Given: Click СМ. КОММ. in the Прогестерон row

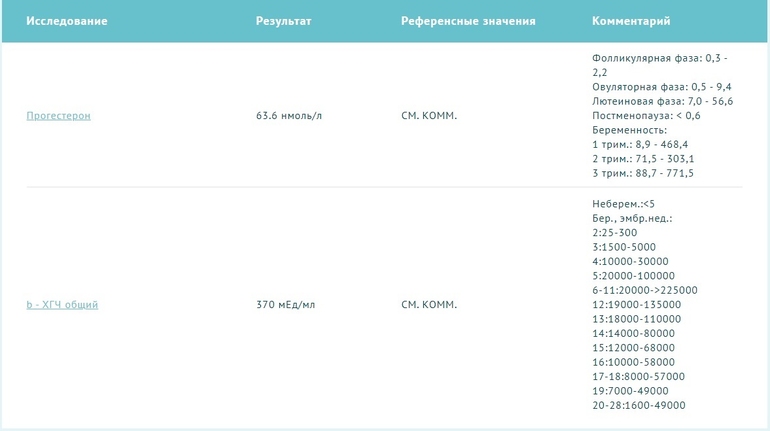Looking at the screenshot, I should point(428,116).
